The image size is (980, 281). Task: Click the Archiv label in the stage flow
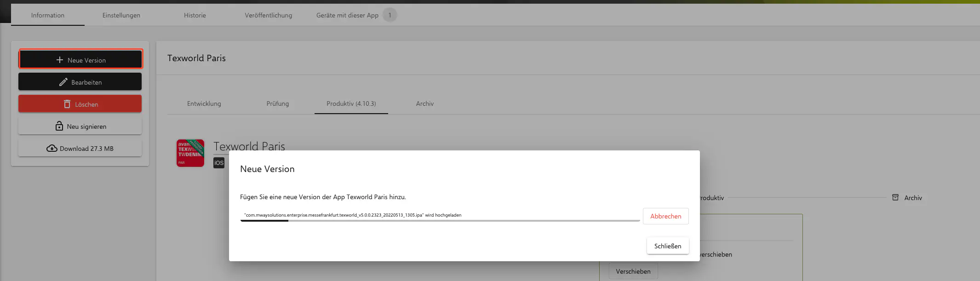[x=913, y=198]
